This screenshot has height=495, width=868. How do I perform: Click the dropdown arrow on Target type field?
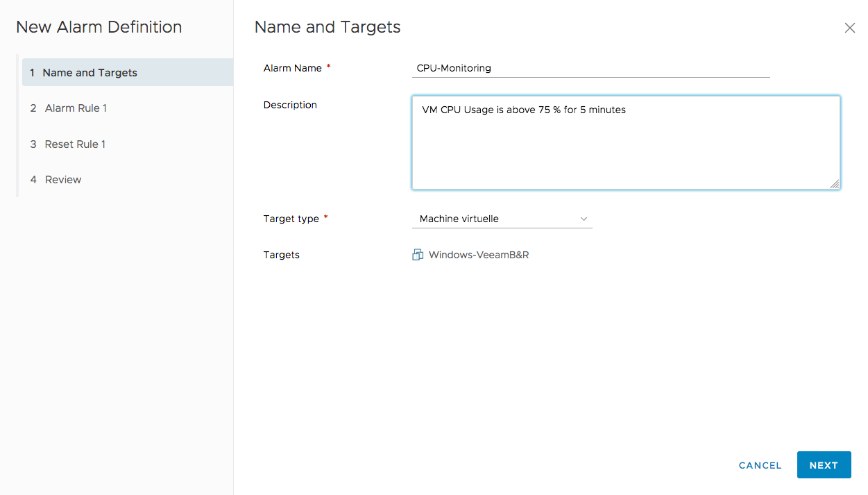584,218
